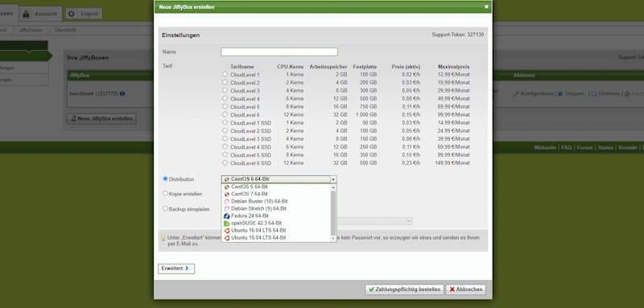
Task: Click the red X icon on Abbrechen
Action: pos(452,290)
